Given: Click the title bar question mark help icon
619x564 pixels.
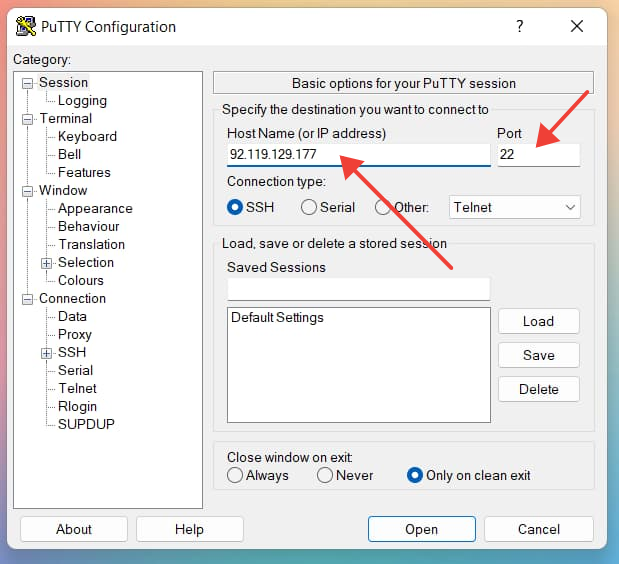Looking at the screenshot, I should click(x=519, y=27).
